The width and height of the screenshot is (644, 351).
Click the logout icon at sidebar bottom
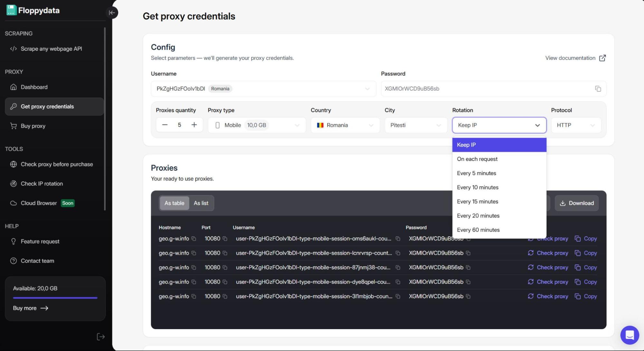pyautogui.click(x=101, y=337)
